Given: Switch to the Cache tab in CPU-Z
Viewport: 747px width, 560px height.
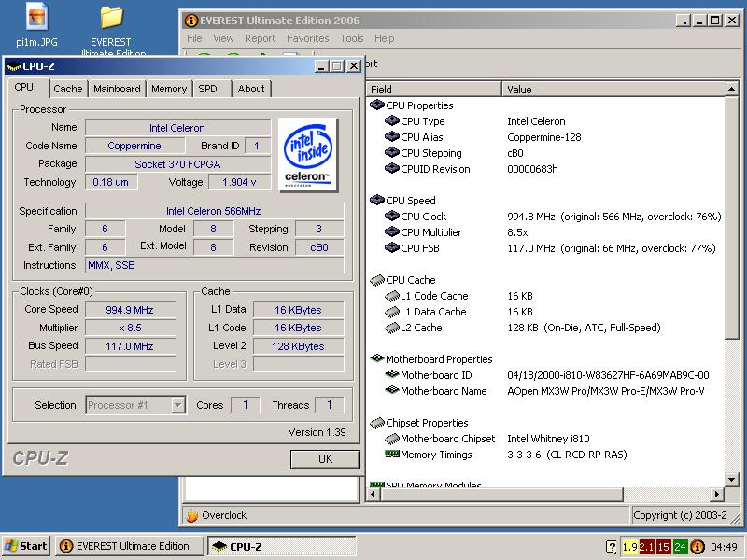Looking at the screenshot, I should click(67, 89).
